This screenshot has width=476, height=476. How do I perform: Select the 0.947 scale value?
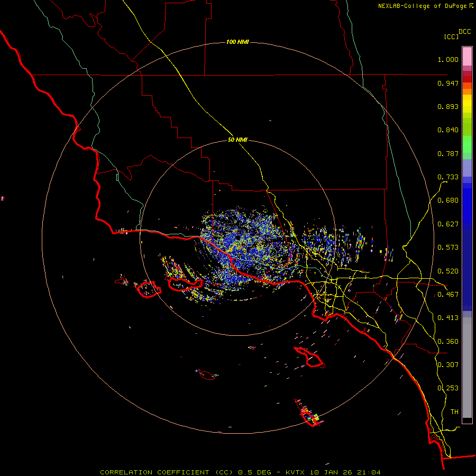click(448, 83)
